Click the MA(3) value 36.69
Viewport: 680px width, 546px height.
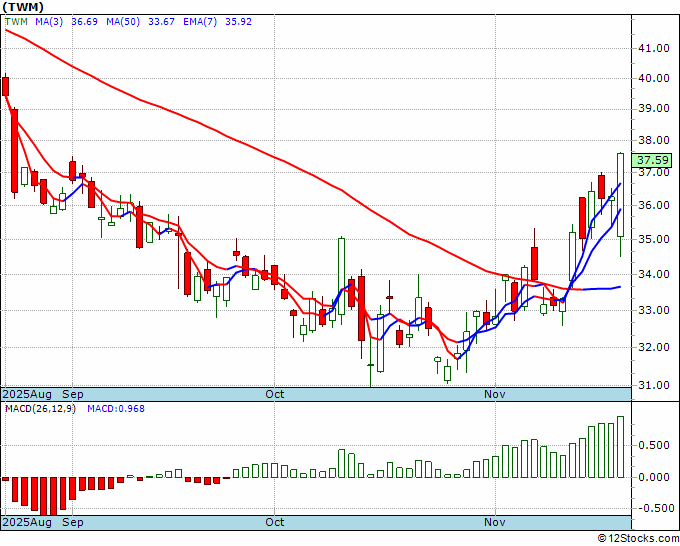(84, 22)
